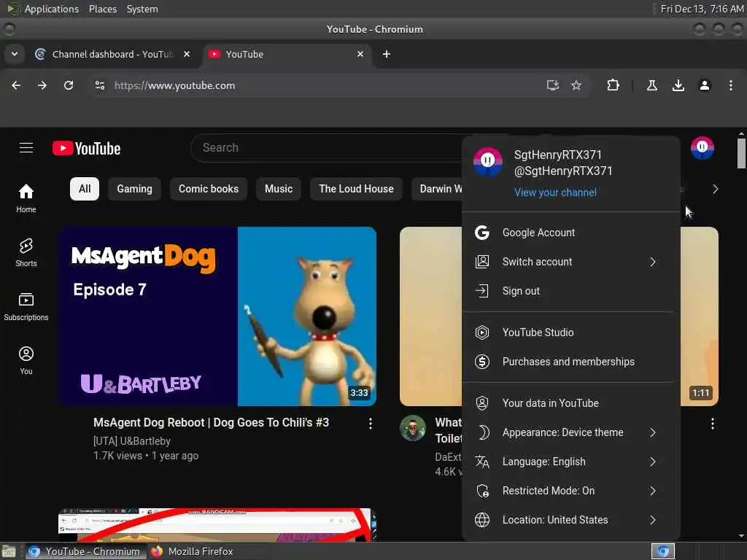Open the System menu
The height and width of the screenshot is (560, 747).
point(142,9)
